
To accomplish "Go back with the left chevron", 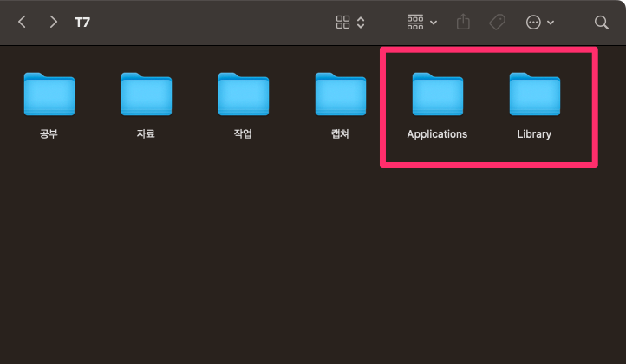I will pos(22,22).
